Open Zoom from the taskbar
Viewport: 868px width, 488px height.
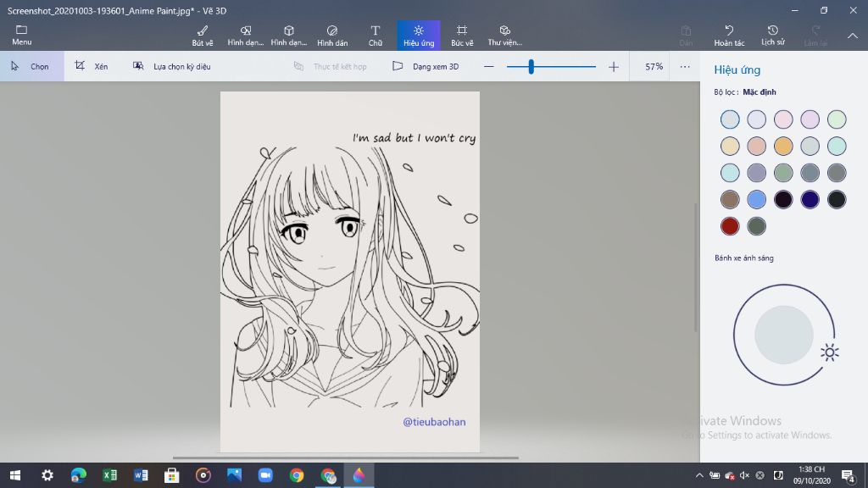pos(265,475)
